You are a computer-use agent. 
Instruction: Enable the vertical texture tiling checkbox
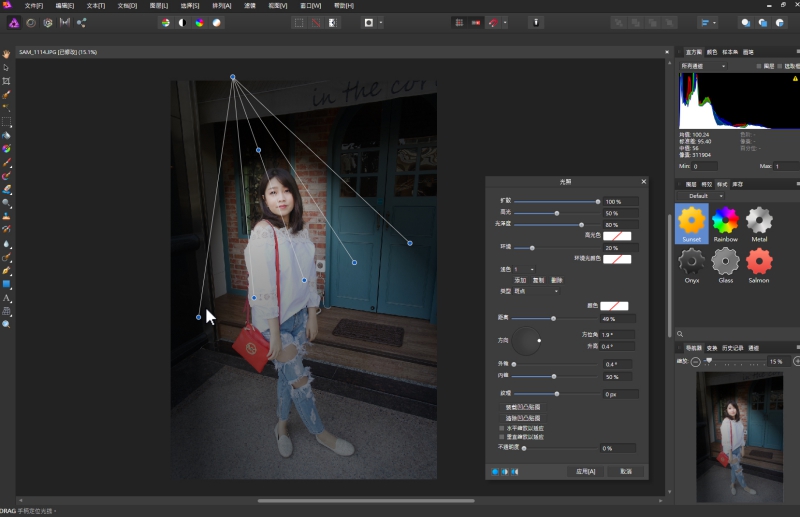(503, 437)
